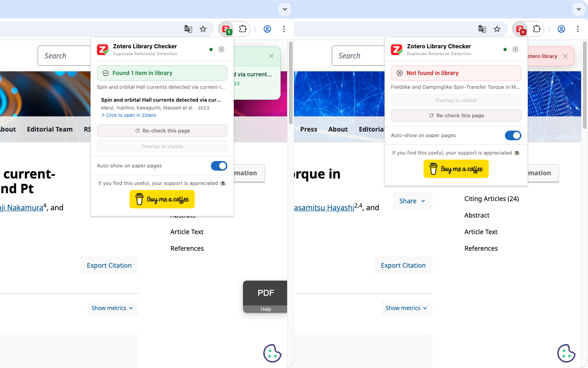588x368 pixels.
Task: Open settings gear in right Zotero popup
Action: point(515,49)
